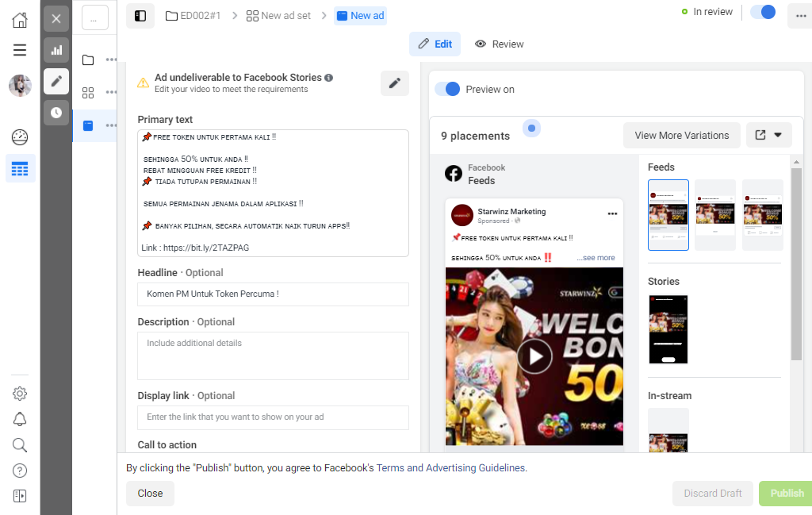Click the View More Variations button
Screen dimensions: 812x515
[681, 135]
